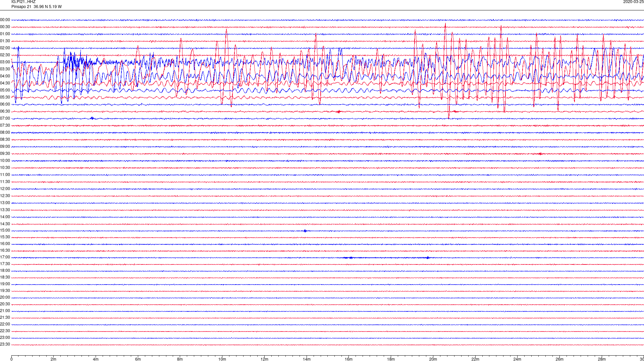The width and height of the screenshot is (644, 362).
Task: Select the 07:00 trace time label
Action: click(x=5, y=119)
